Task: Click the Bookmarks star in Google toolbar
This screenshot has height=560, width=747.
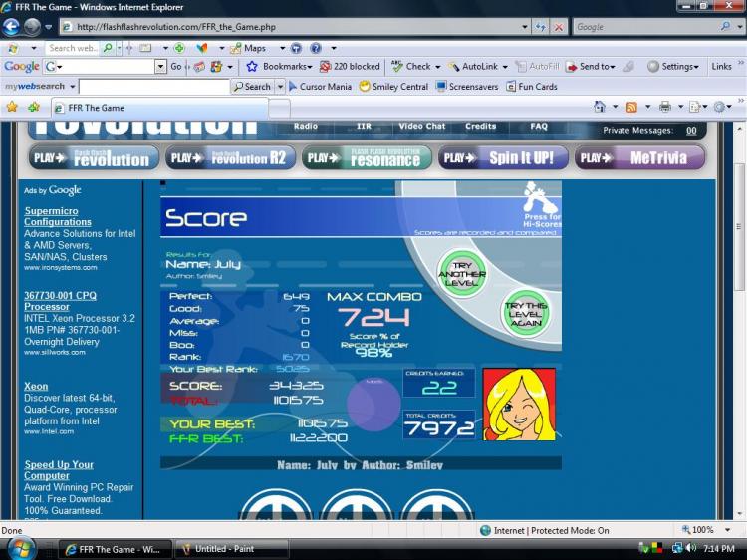Action: [252, 66]
